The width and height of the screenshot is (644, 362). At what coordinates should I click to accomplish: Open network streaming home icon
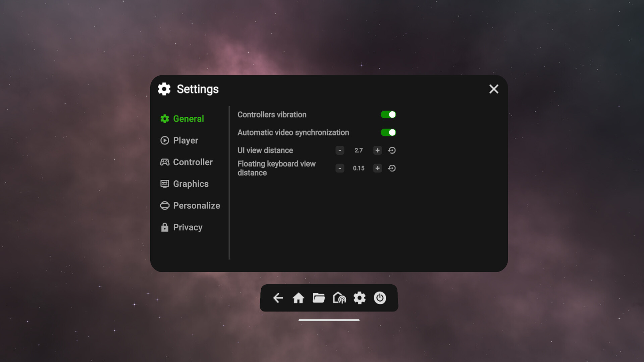click(339, 298)
